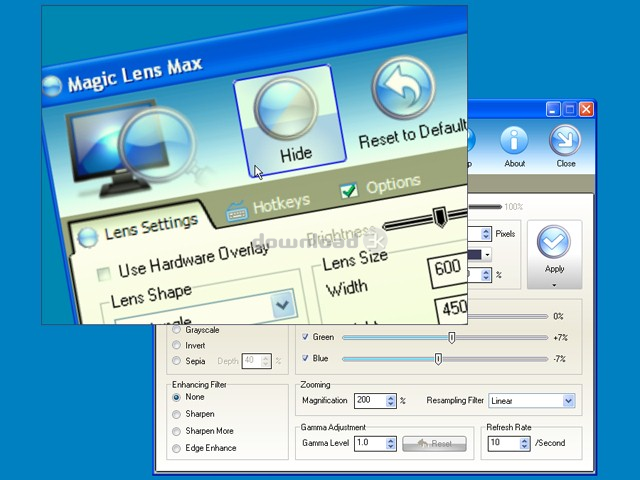
Task: Click the dark color swatch
Action: coord(475,255)
